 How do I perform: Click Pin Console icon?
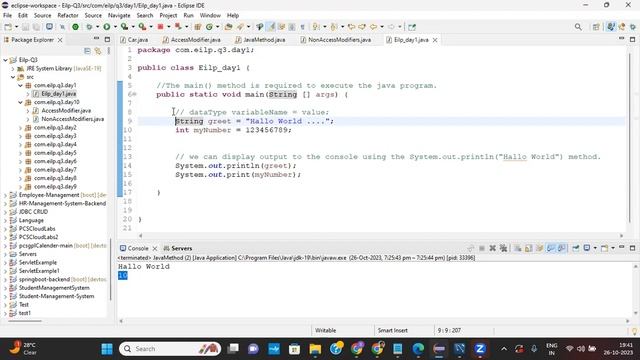coord(576,248)
